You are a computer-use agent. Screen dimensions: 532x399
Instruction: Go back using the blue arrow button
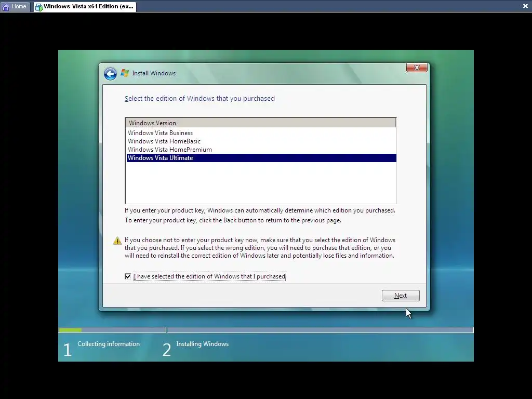tap(110, 74)
